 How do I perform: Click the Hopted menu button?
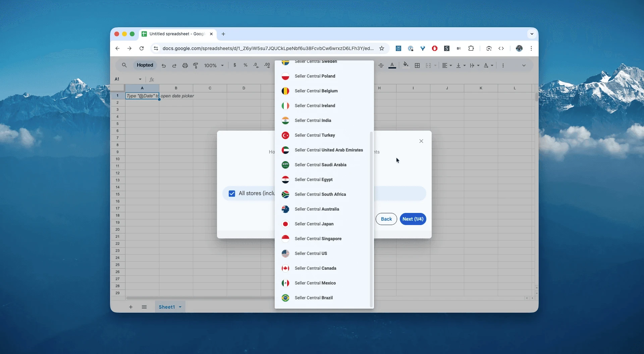145,65
